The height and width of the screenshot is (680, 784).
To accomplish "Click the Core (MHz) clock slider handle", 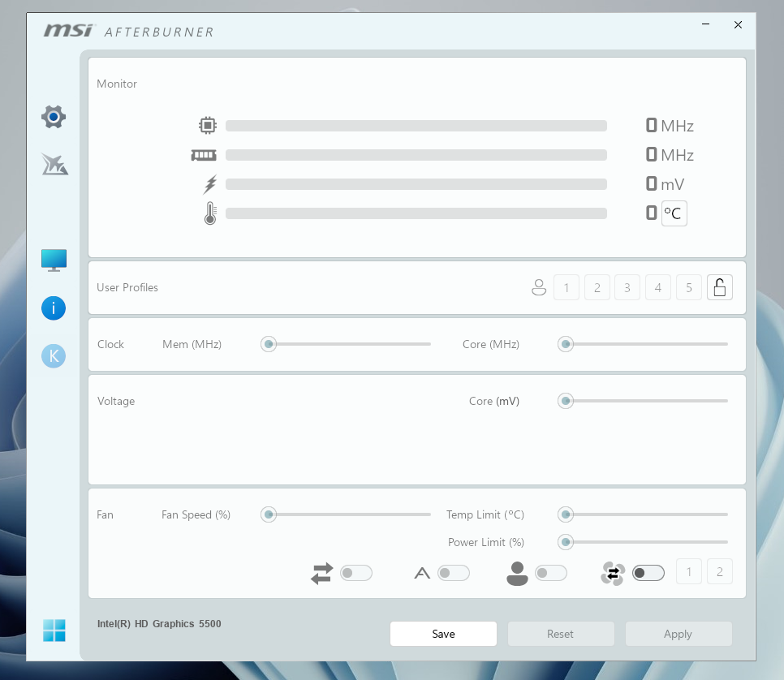I will pyautogui.click(x=566, y=344).
